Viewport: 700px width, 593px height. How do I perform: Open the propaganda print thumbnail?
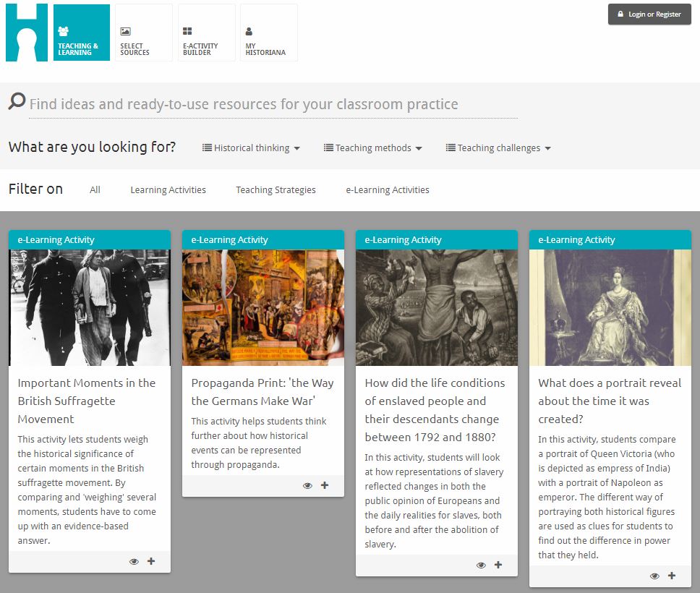point(263,307)
